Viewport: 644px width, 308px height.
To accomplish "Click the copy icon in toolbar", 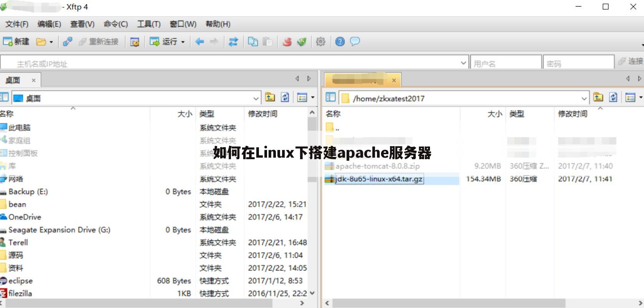I will [x=253, y=42].
